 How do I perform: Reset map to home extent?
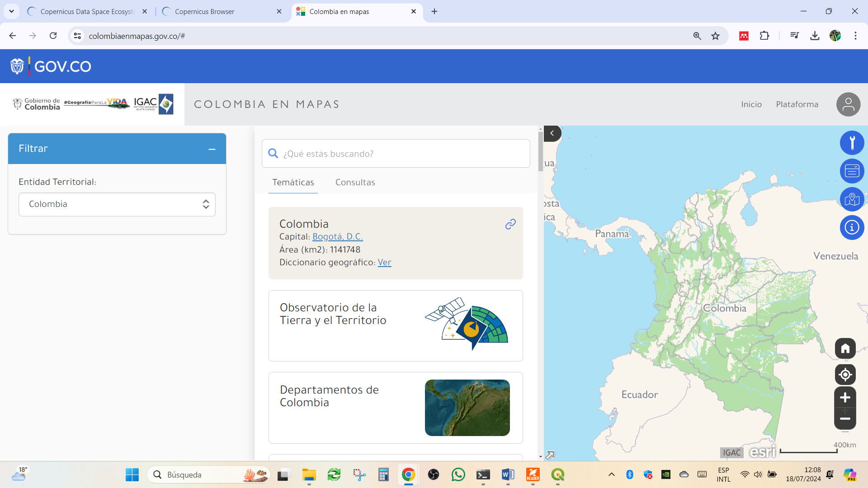point(845,348)
